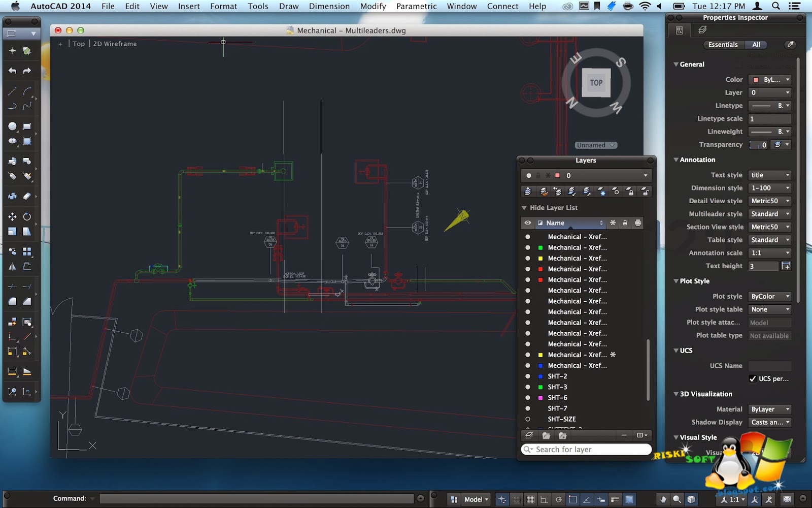
Task: Open the Format menu
Action: point(223,6)
